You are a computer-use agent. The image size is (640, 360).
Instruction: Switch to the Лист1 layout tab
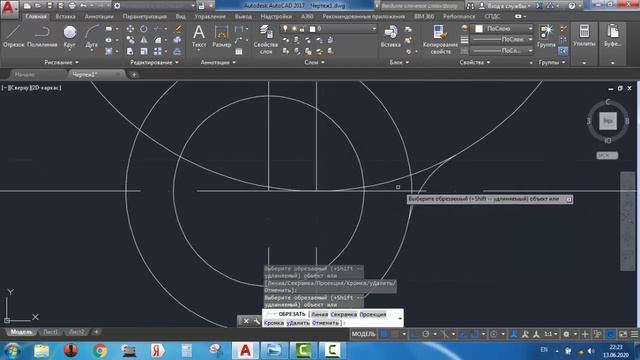[51, 332]
